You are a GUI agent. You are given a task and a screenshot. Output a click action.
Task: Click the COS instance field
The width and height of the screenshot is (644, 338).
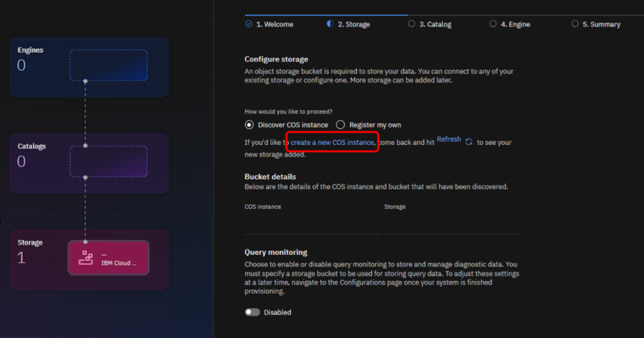[x=312, y=224]
